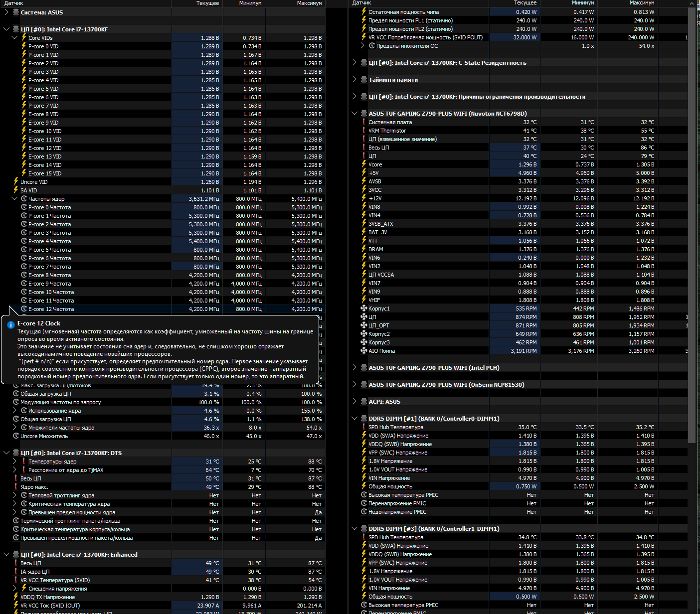The width and height of the screenshot is (700, 614).
Task: Select the lightning icon for VDDQ TX Напряжение
Action: [15, 597]
